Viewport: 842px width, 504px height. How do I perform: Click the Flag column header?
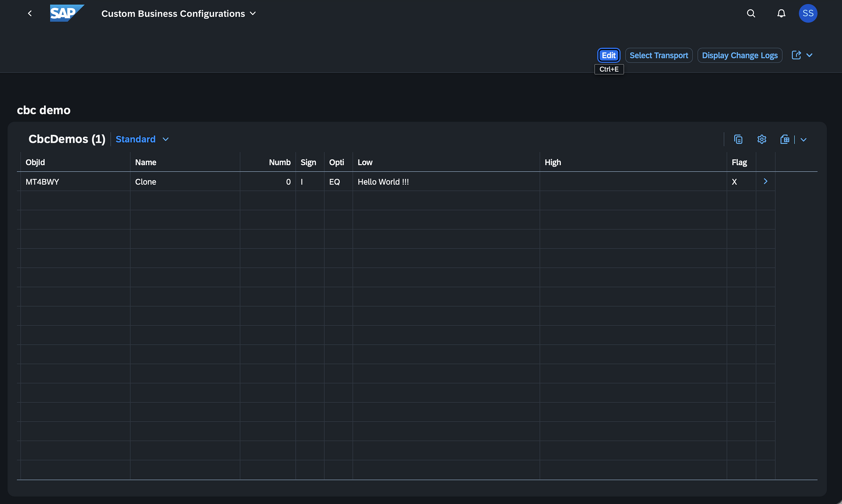tap(742, 162)
